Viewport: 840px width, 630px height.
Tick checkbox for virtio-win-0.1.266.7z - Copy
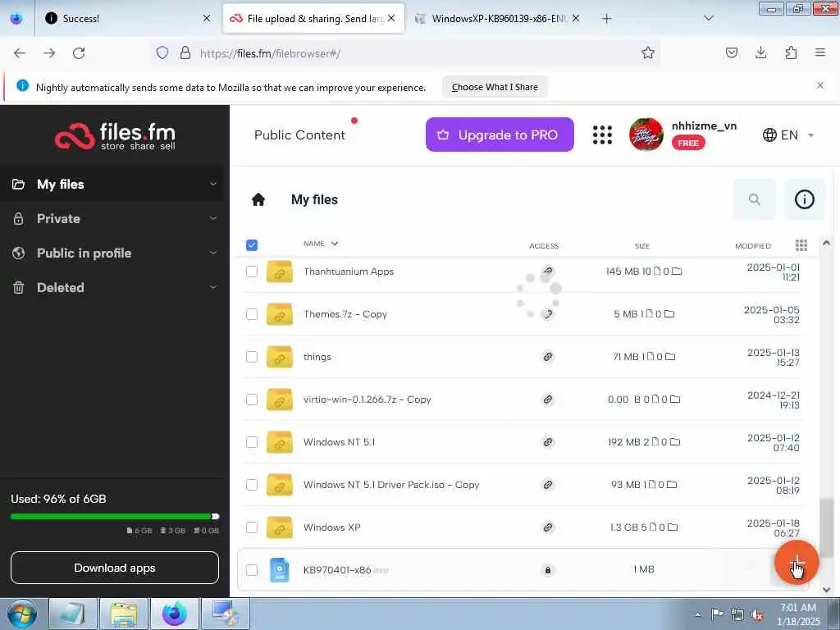tap(252, 399)
